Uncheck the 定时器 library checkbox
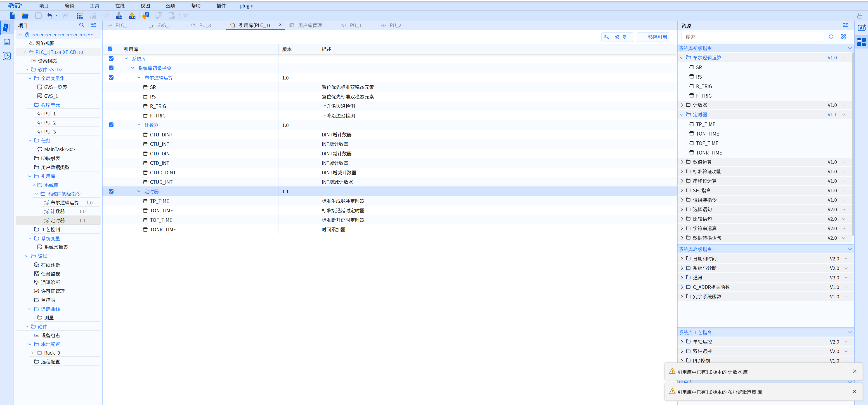 (111, 191)
